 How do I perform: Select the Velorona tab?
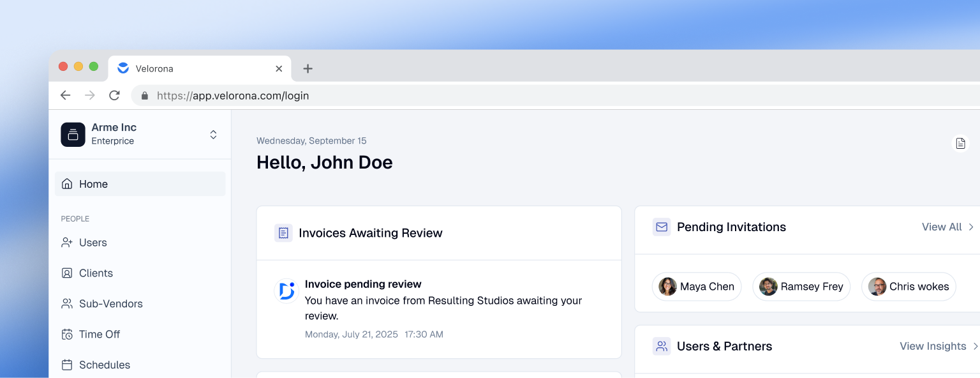click(200, 68)
